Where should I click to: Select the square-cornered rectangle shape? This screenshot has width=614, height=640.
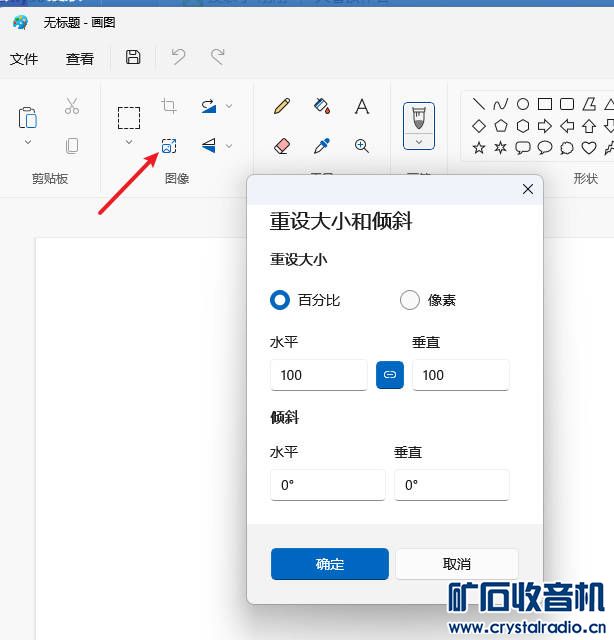coord(545,104)
